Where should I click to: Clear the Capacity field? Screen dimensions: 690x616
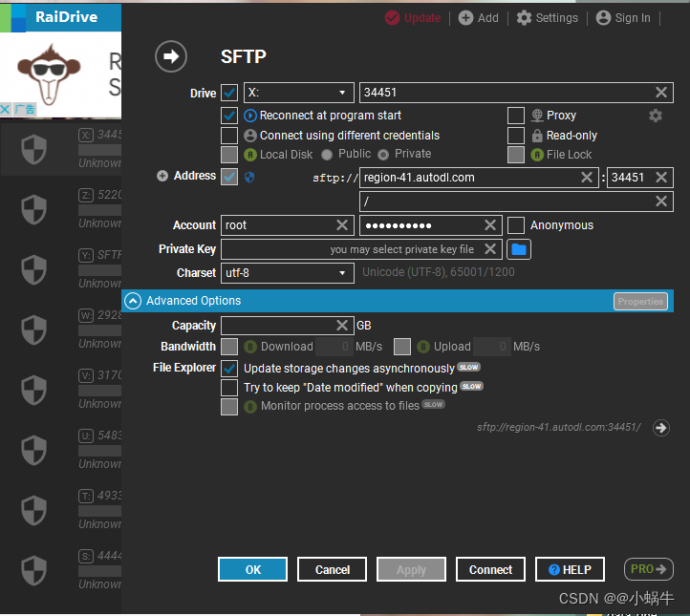(x=342, y=326)
